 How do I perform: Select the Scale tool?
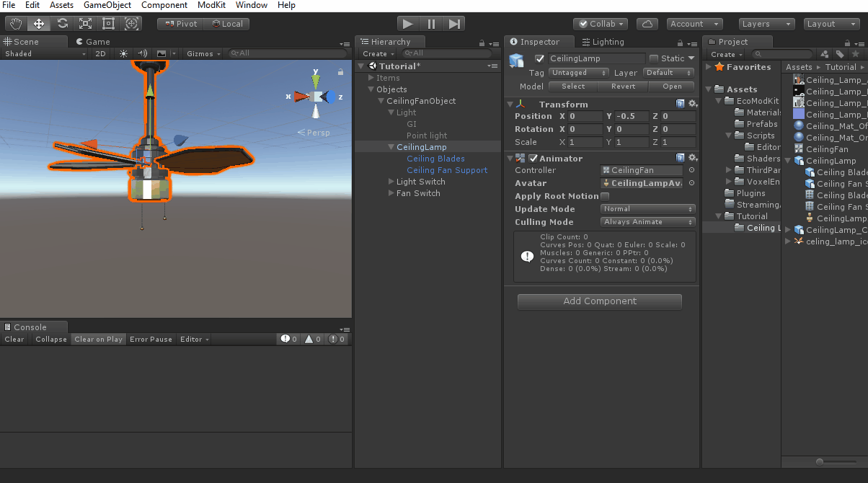pos(85,24)
